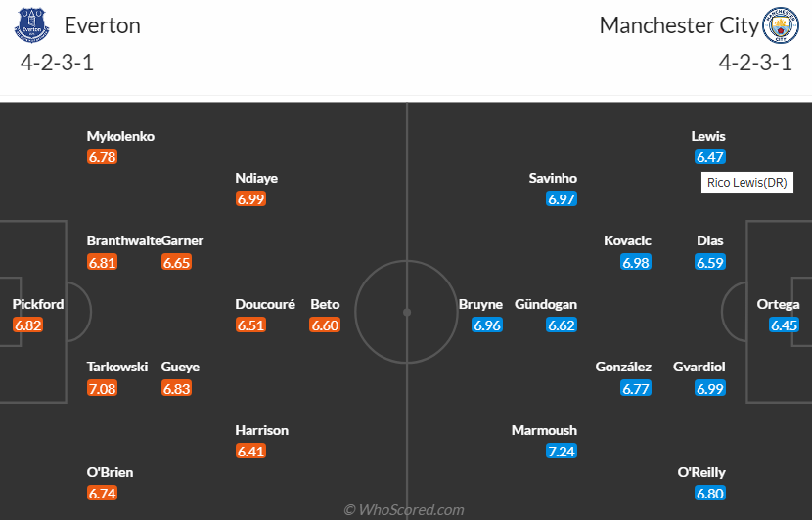This screenshot has height=520, width=812.
Task: Click the Manchester City club crest
Action: click(x=781, y=26)
